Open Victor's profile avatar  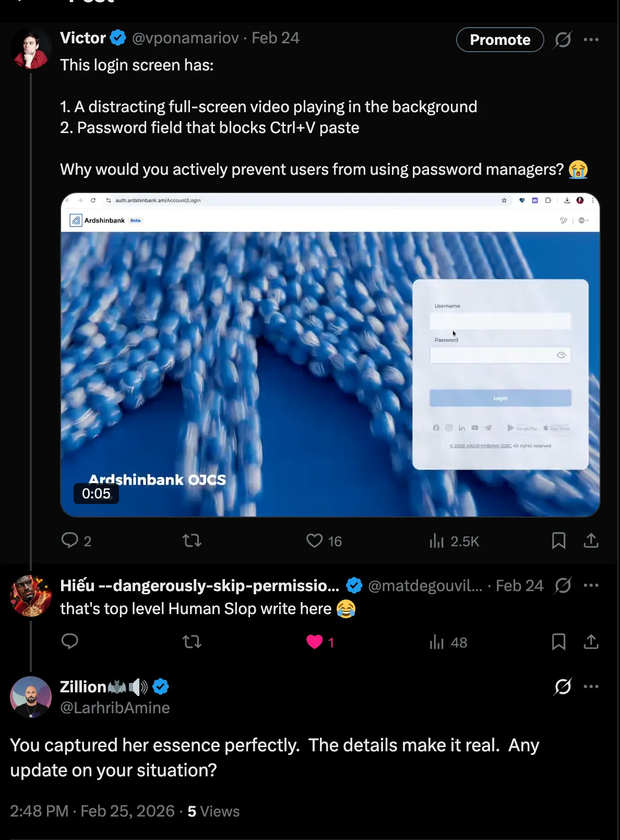30,49
